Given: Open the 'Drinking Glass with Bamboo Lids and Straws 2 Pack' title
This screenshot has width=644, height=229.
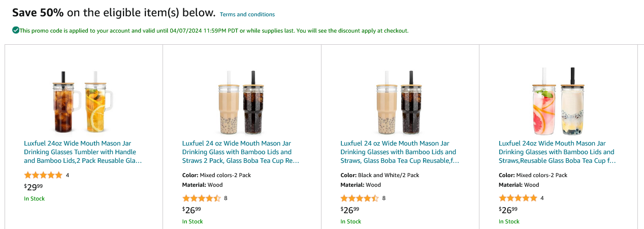Looking at the screenshot, I should (x=241, y=152).
